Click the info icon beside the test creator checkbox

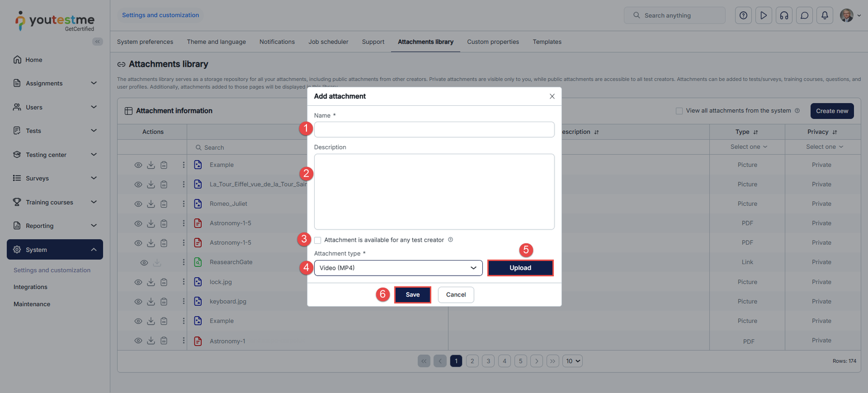(450, 240)
